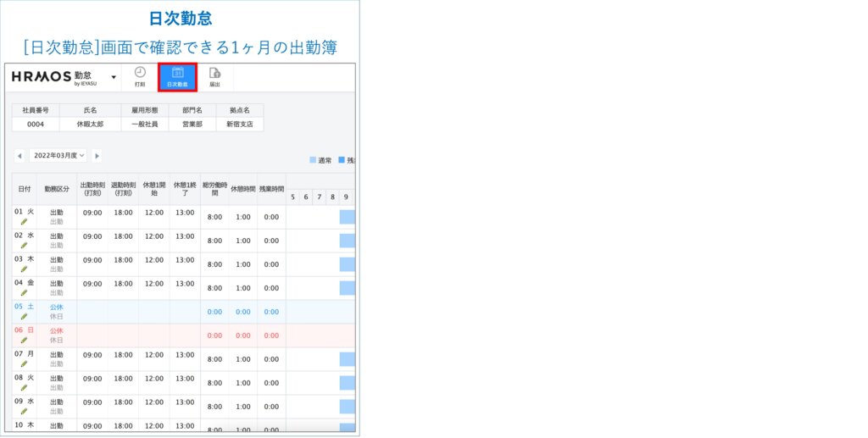Screen dimensions: 868x438
Task: Go to previous month with left arrow
Action: tap(19, 156)
